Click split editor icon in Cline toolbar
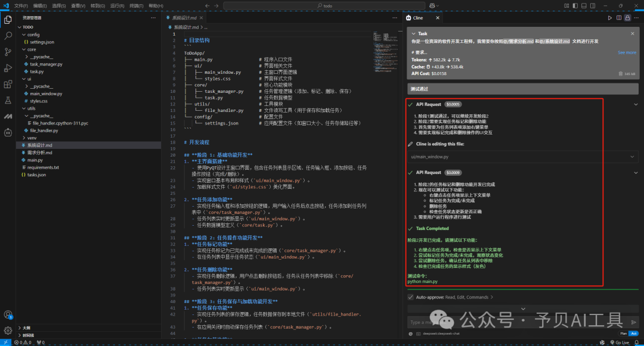Screen dimensions: 644x346 click(619, 18)
